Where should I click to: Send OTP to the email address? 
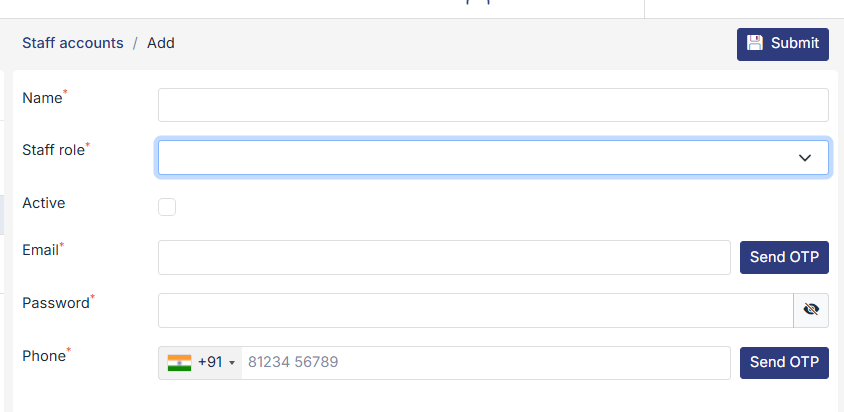click(x=784, y=257)
